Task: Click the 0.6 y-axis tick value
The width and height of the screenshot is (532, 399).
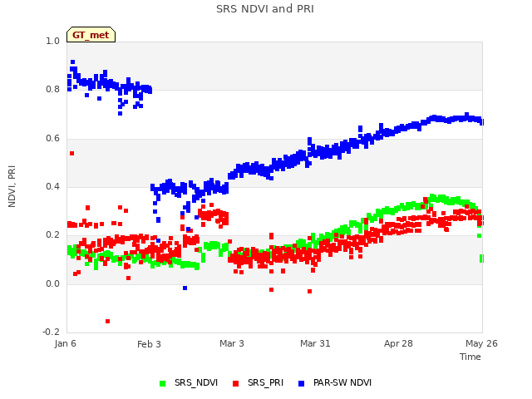Action: (x=52, y=138)
